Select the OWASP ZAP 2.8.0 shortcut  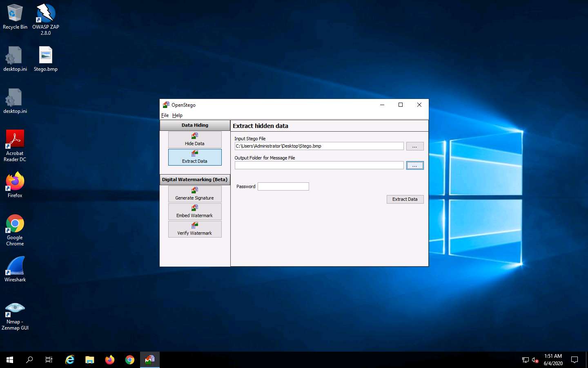[46, 19]
